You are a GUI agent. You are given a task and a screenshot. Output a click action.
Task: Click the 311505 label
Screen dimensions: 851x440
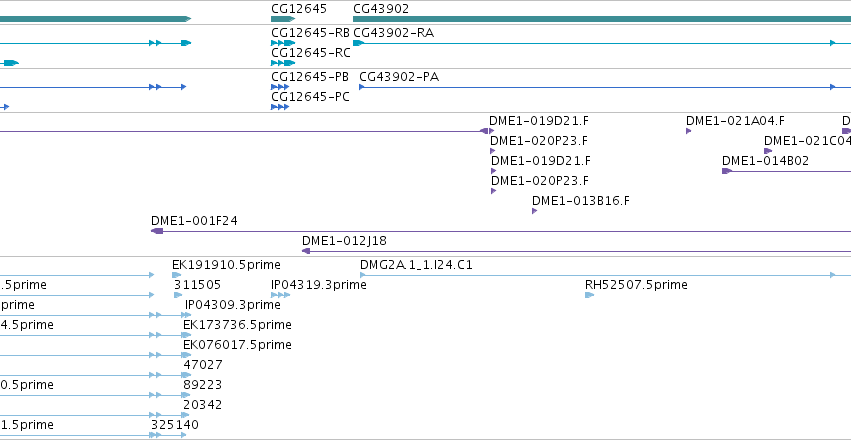(x=198, y=285)
